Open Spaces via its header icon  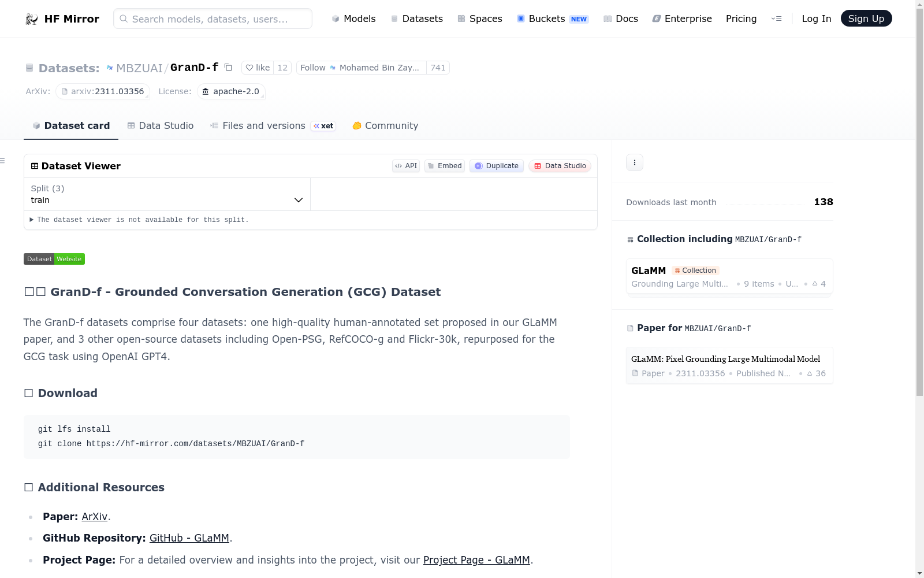pos(461,19)
